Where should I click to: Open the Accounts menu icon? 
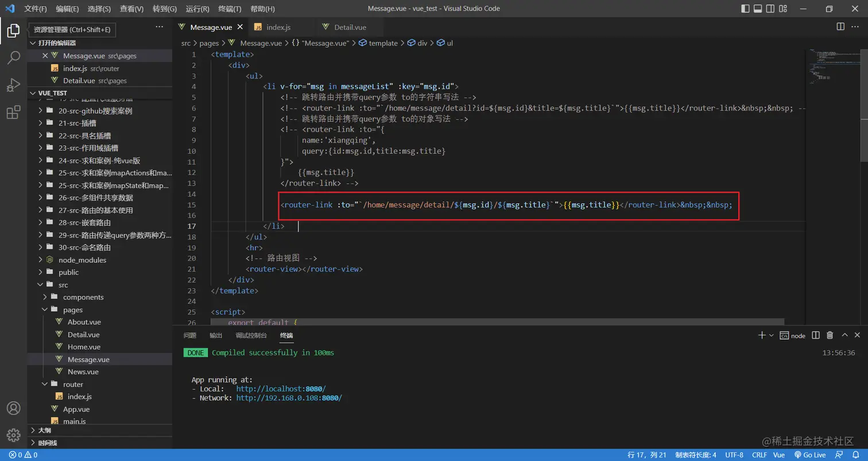13,408
